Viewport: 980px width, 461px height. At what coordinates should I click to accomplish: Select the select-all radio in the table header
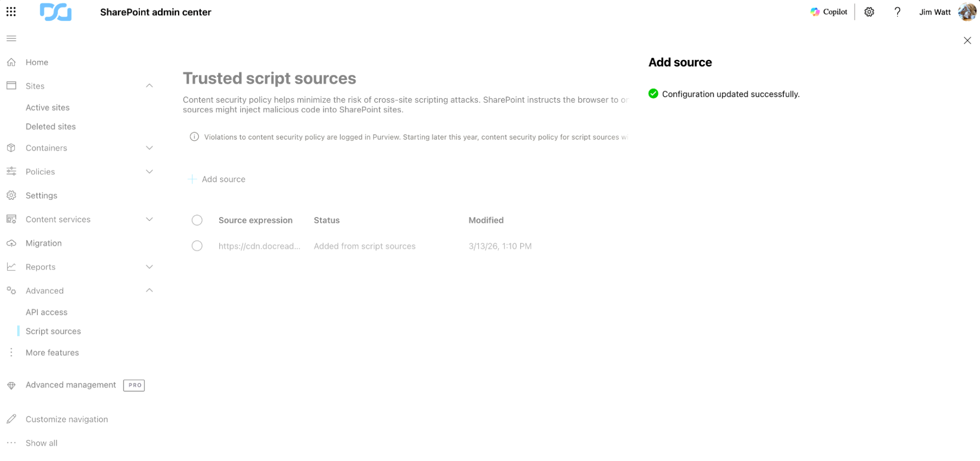[x=197, y=220]
